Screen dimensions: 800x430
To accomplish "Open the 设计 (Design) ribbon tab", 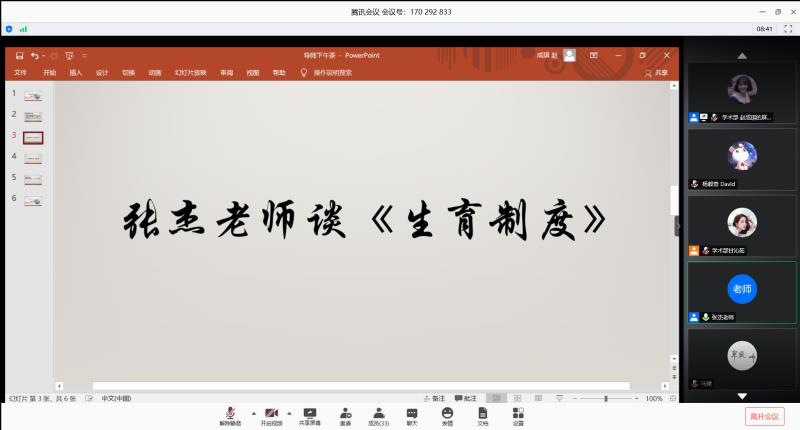I will pos(102,73).
